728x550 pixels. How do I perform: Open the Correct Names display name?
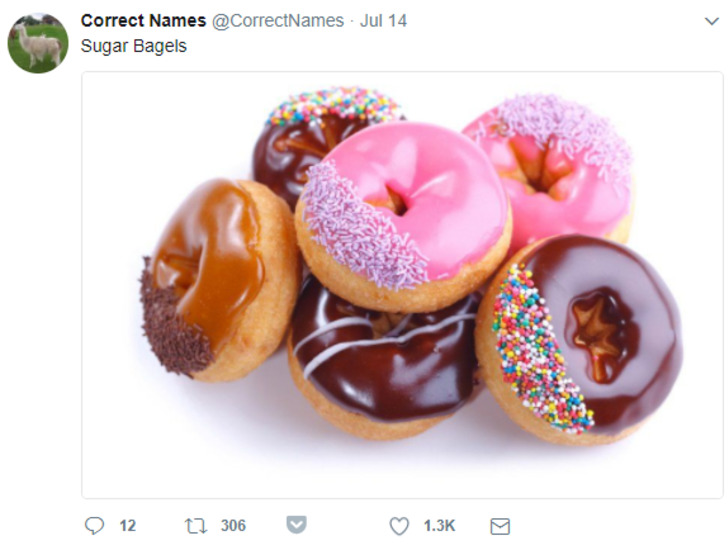143,21
